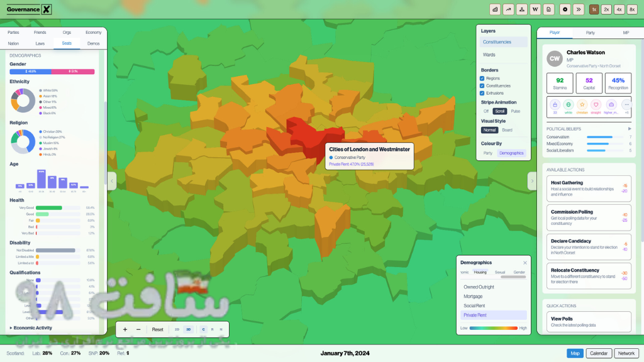Expand the Economic Activity section

coord(31,328)
